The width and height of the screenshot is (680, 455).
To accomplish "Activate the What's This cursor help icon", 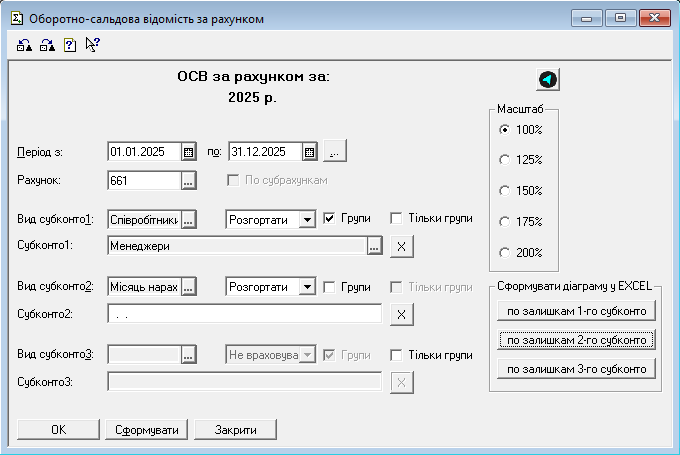I will [92, 45].
